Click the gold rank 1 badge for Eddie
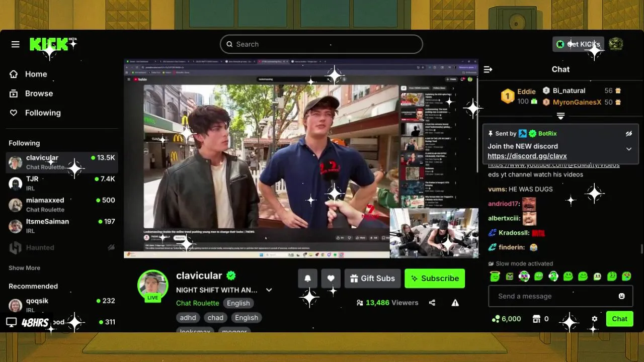Viewport: 644px width, 362px height. click(x=508, y=96)
